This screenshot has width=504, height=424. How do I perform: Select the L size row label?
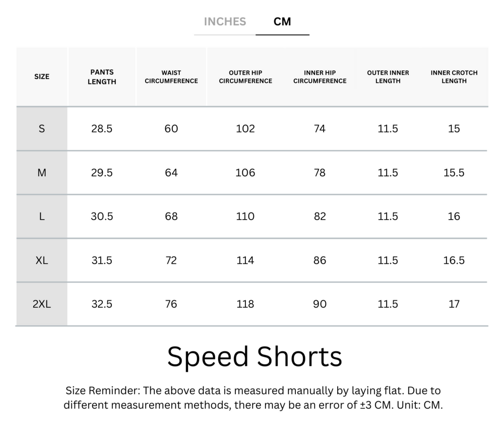click(x=42, y=217)
